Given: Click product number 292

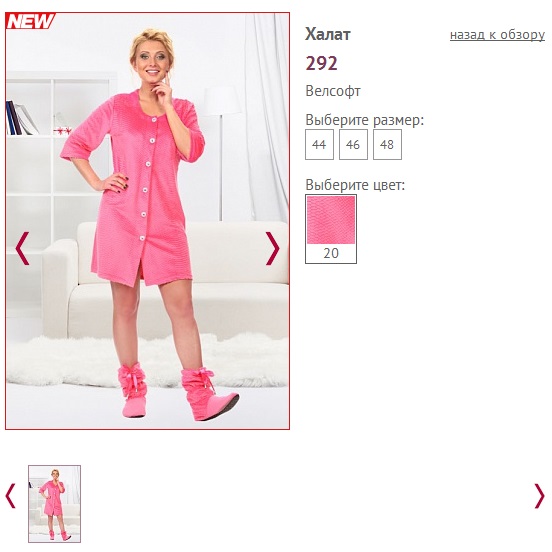Looking at the screenshot, I should tap(321, 63).
